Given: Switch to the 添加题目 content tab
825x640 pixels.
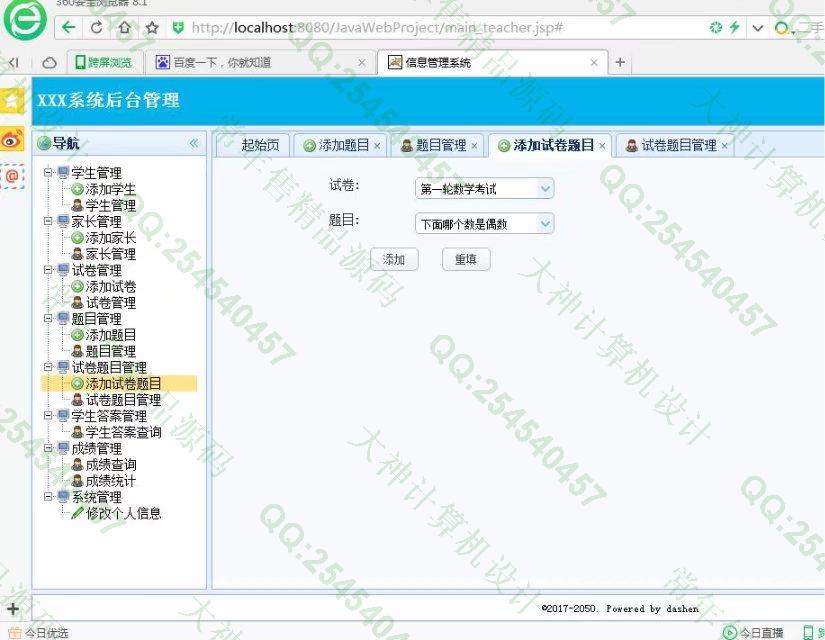Looking at the screenshot, I should coord(344,145).
